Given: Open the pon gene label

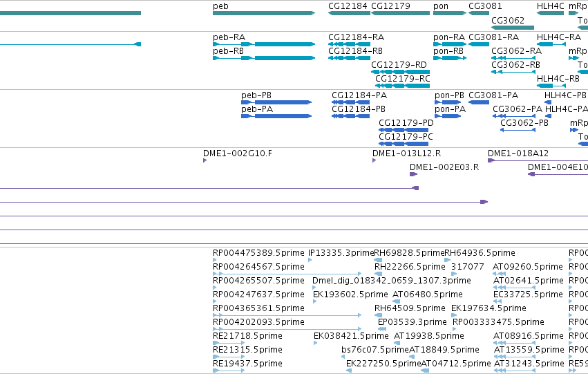Looking at the screenshot, I should click(441, 6).
